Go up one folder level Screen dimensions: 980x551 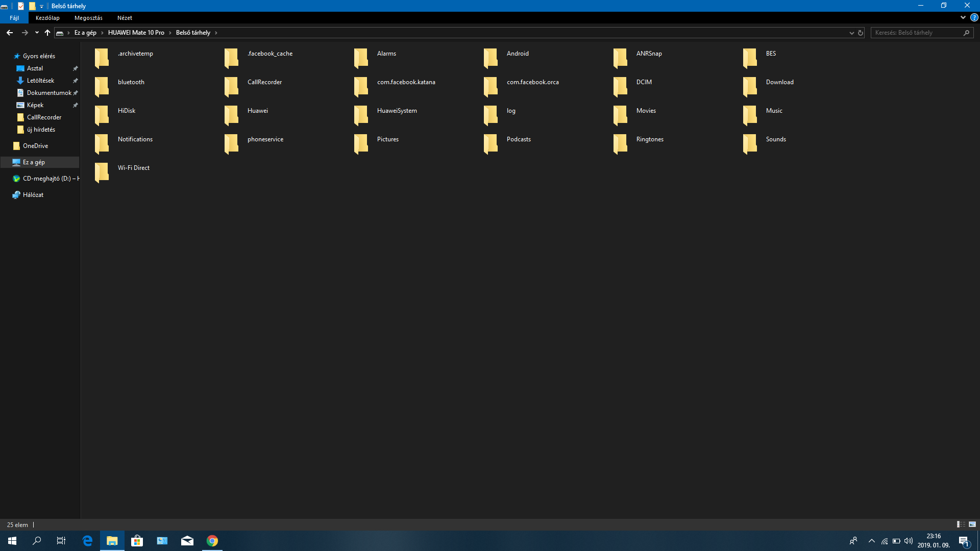click(x=47, y=33)
